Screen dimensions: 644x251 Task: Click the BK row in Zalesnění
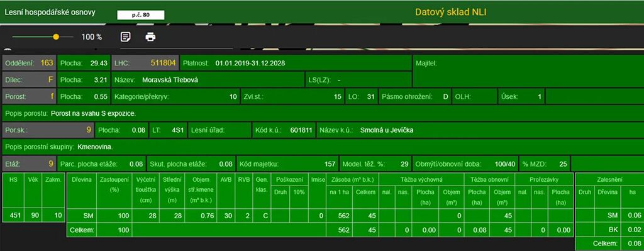coord(609,230)
